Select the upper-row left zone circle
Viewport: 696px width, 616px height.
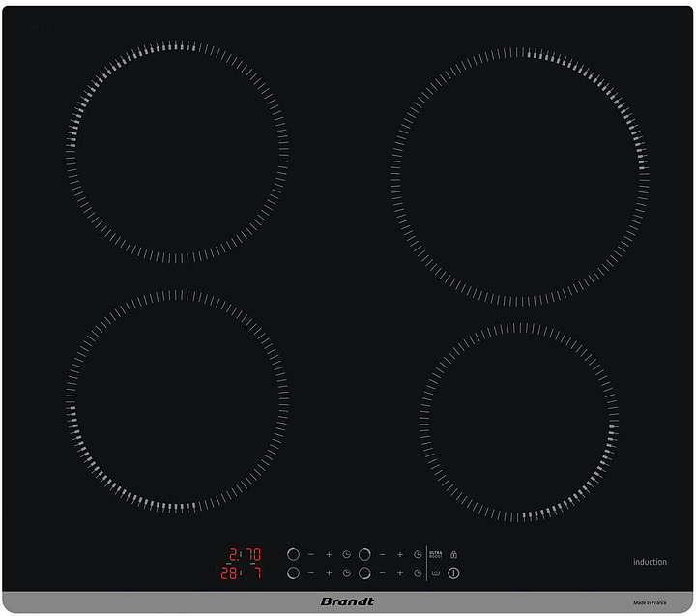(x=293, y=554)
